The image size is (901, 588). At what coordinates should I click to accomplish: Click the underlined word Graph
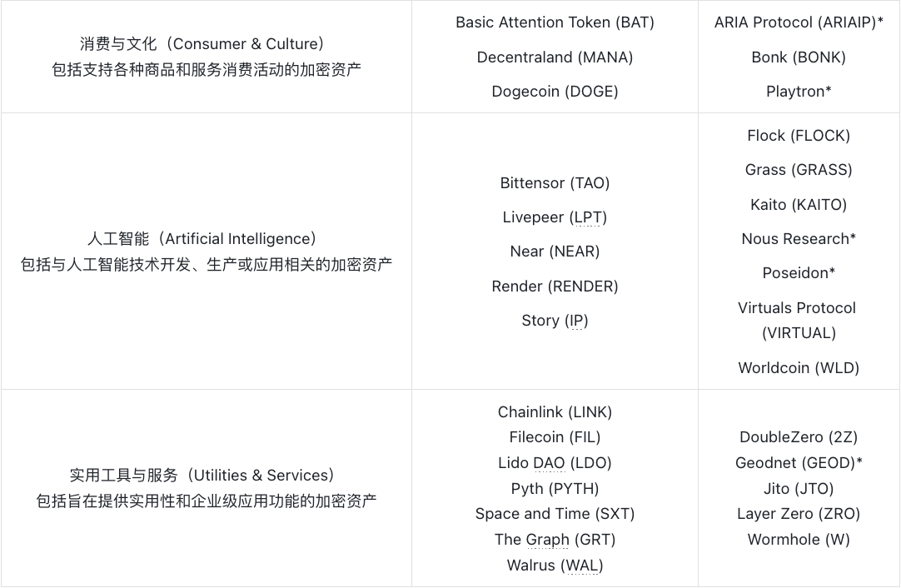(548, 540)
